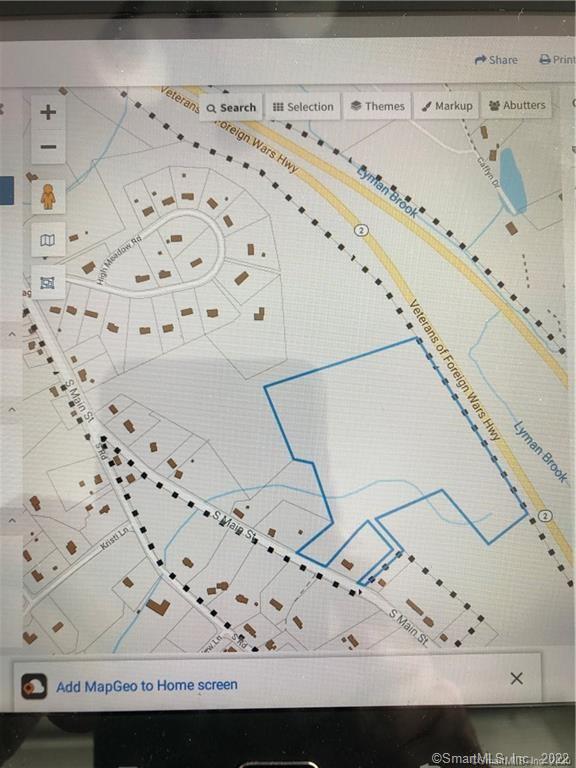
Task: Open the Selection tool
Action: pyautogui.click(x=303, y=106)
